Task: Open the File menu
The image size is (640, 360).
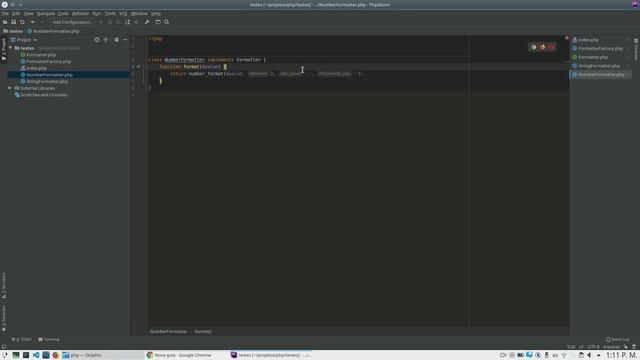Action: (x=5, y=13)
